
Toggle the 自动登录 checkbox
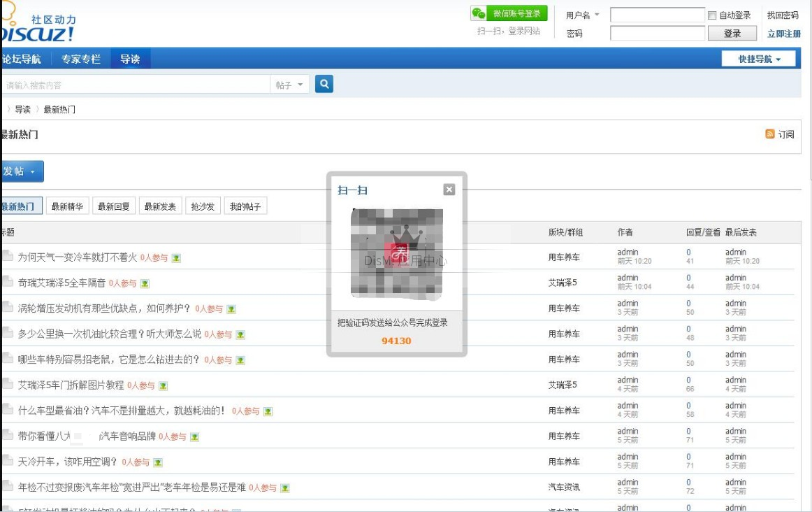coord(712,15)
